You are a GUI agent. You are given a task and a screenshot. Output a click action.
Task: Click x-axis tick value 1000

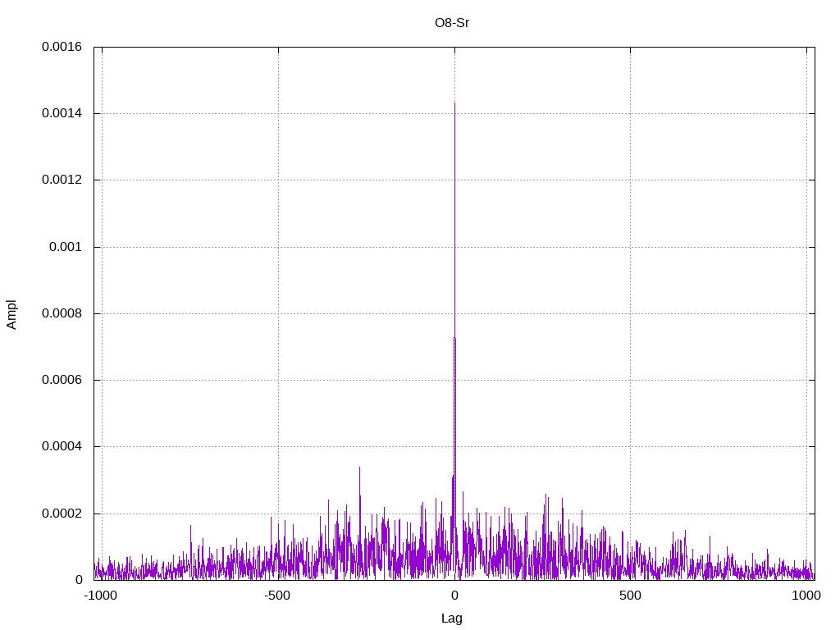click(x=806, y=596)
